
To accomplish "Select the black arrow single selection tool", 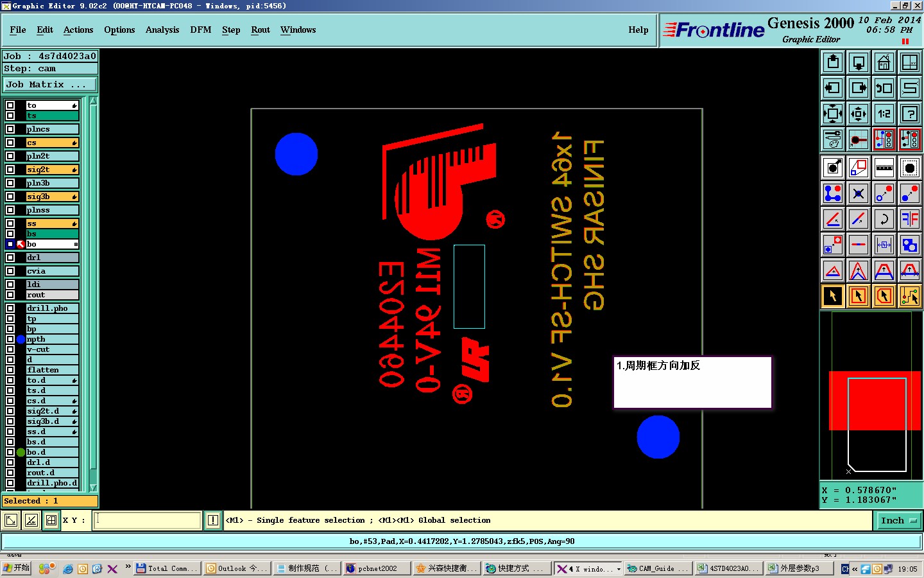I will (x=833, y=296).
